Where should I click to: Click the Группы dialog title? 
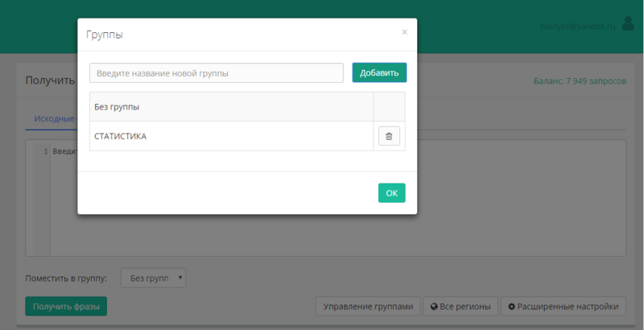point(104,35)
